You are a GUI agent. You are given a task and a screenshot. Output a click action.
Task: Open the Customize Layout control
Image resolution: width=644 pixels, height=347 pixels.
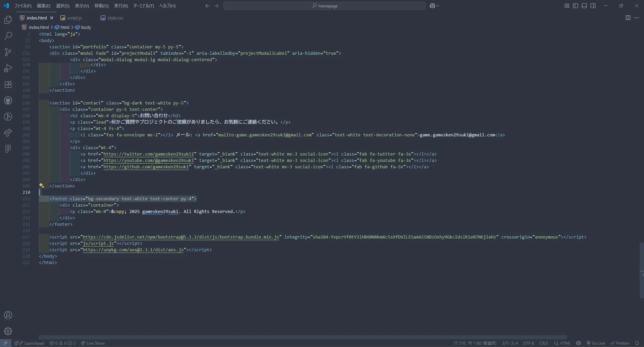pos(567,6)
